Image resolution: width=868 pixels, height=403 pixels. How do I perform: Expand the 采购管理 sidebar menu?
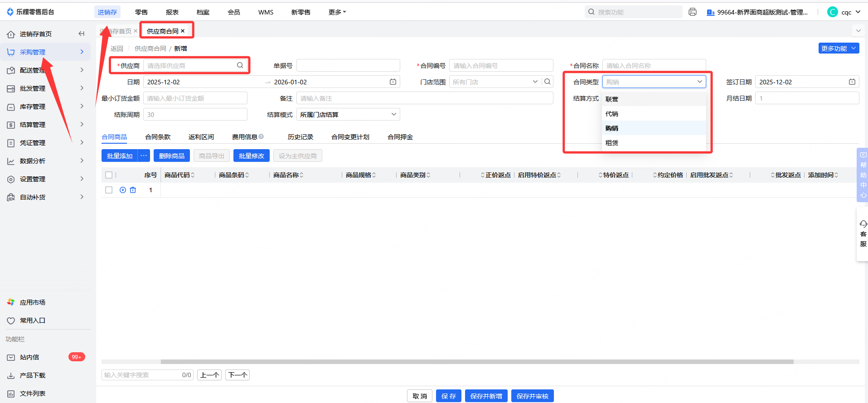pyautogui.click(x=45, y=52)
